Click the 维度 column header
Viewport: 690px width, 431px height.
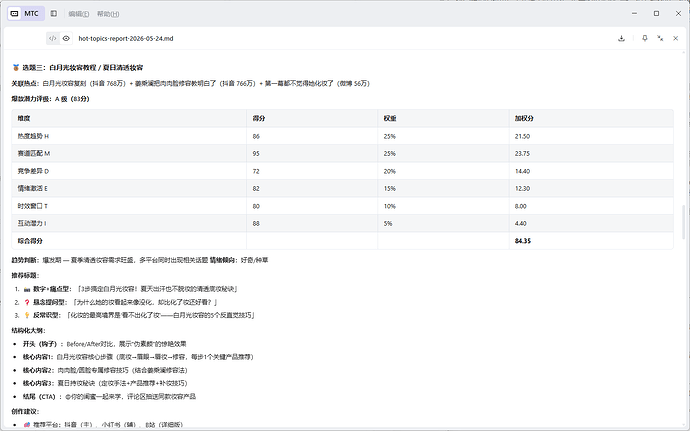[x=24, y=118]
